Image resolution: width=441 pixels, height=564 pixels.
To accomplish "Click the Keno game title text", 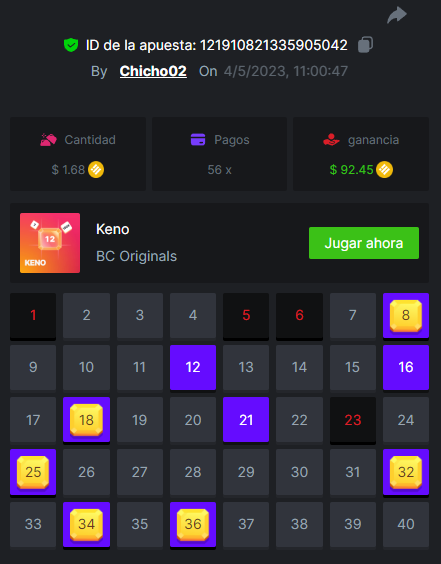I will (113, 229).
